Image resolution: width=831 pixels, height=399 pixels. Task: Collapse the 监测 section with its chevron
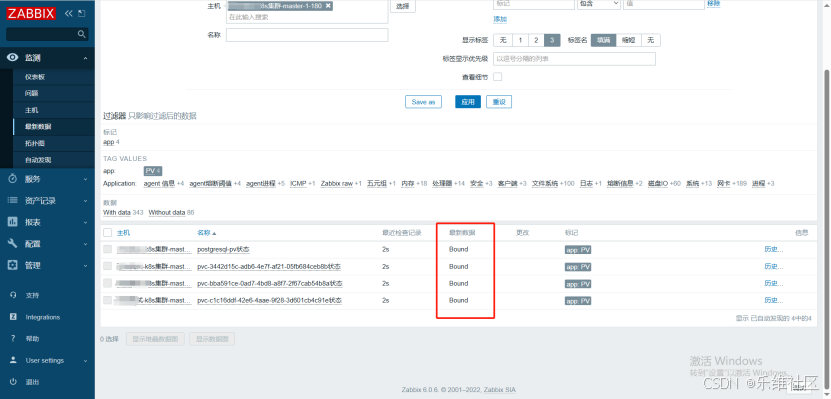85,58
